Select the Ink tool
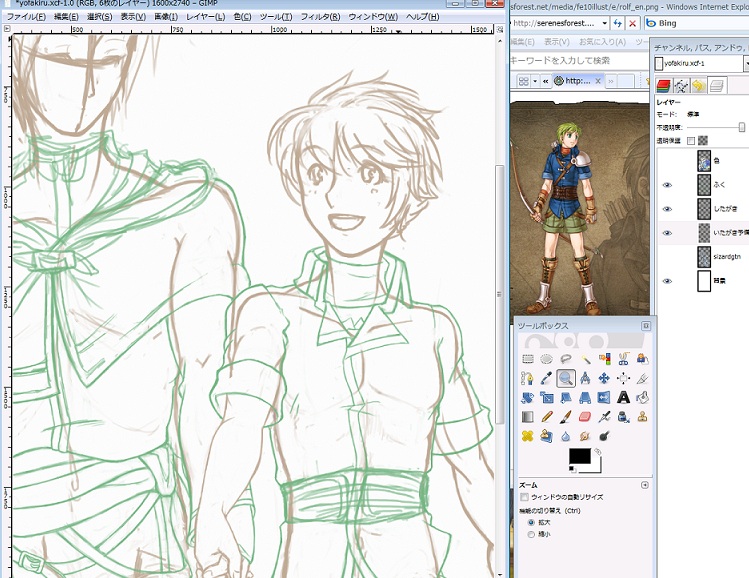The height and width of the screenshot is (578, 749). point(623,417)
